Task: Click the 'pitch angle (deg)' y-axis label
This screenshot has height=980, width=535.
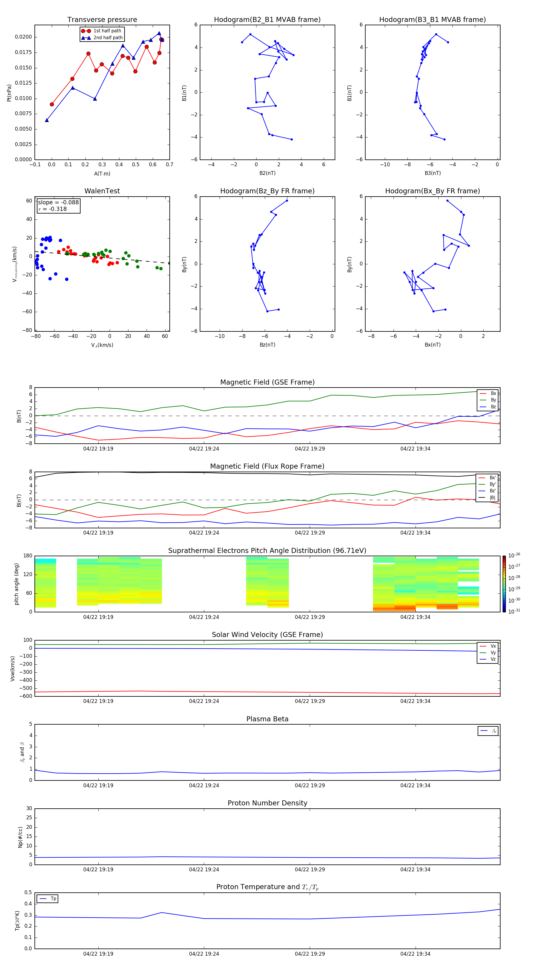Action: (16, 584)
